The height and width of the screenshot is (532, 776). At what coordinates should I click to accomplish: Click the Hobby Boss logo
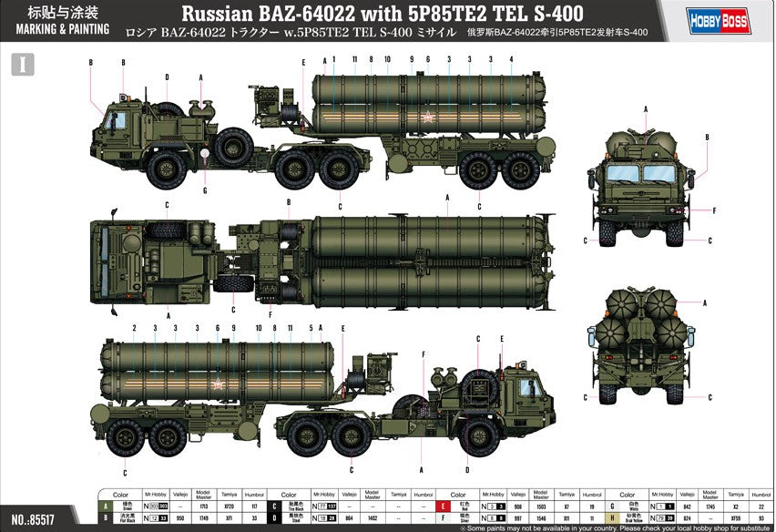[x=718, y=22]
